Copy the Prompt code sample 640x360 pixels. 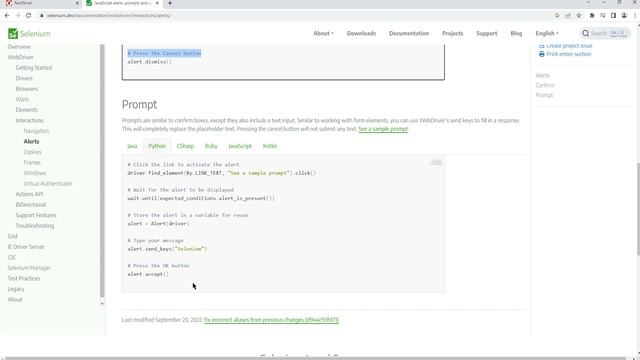click(x=436, y=162)
